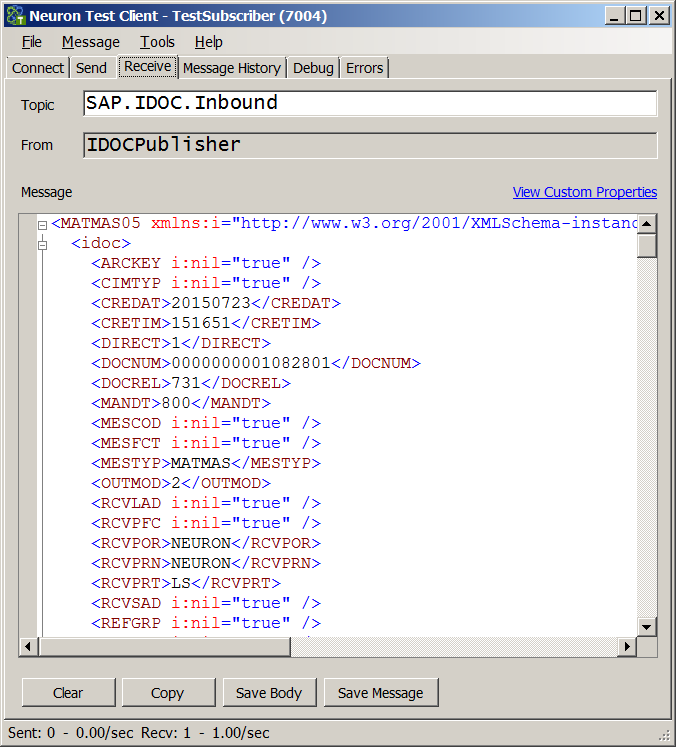Open the File menu
Screen dimensions: 676x747
coord(31,42)
